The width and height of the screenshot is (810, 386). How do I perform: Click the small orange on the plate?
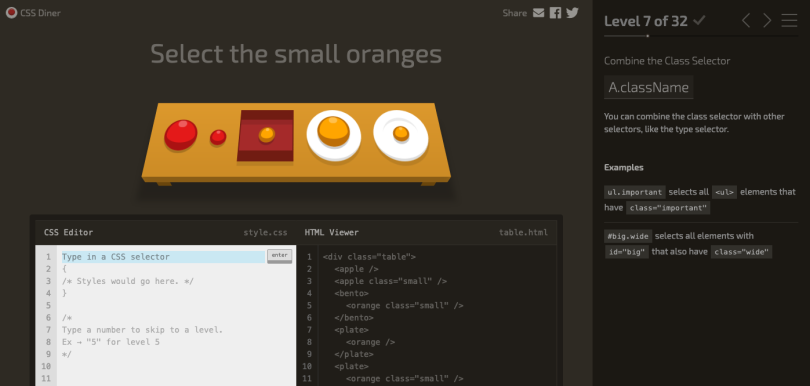[401, 134]
